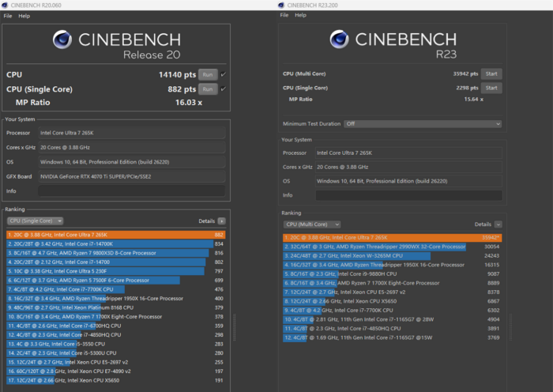The width and height of the screenshot is (553, 392).
Task: Select the Xeon E5-2697 v2 row in R23 ranking
Action: tap(393, 292)
